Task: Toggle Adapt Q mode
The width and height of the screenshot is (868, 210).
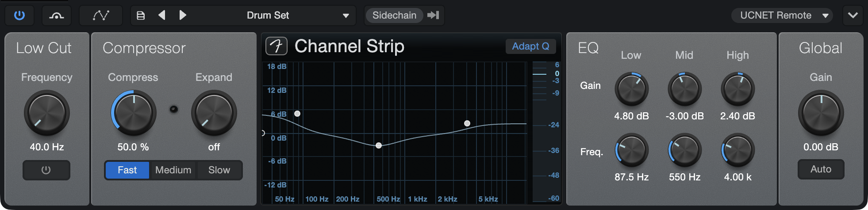Action: 530,46
